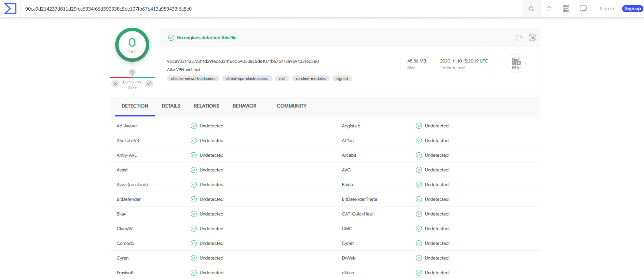This screenshot has height=279, width=644.
Task: Click the BitDefenderTheta engine name
Action: (359, 199)
